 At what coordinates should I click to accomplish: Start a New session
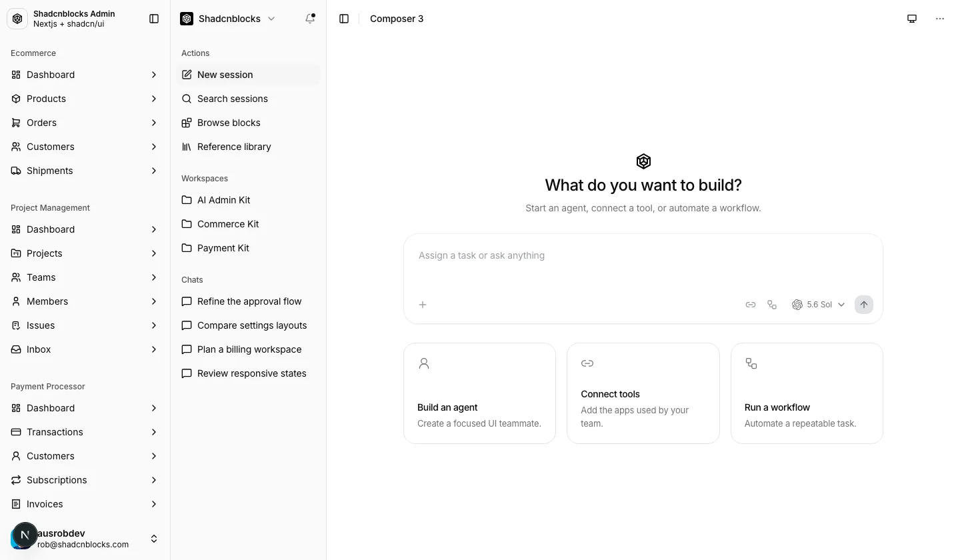tap(248, 75)
